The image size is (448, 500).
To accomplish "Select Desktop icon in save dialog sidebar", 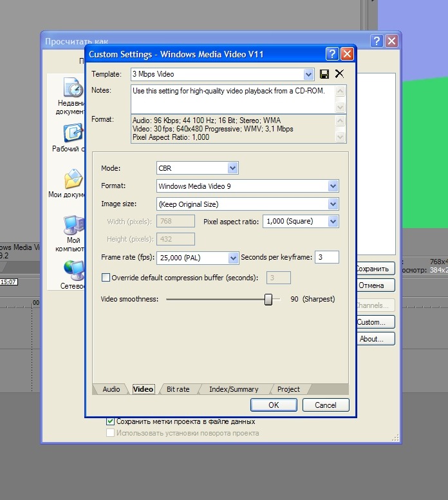I will 73,133.
